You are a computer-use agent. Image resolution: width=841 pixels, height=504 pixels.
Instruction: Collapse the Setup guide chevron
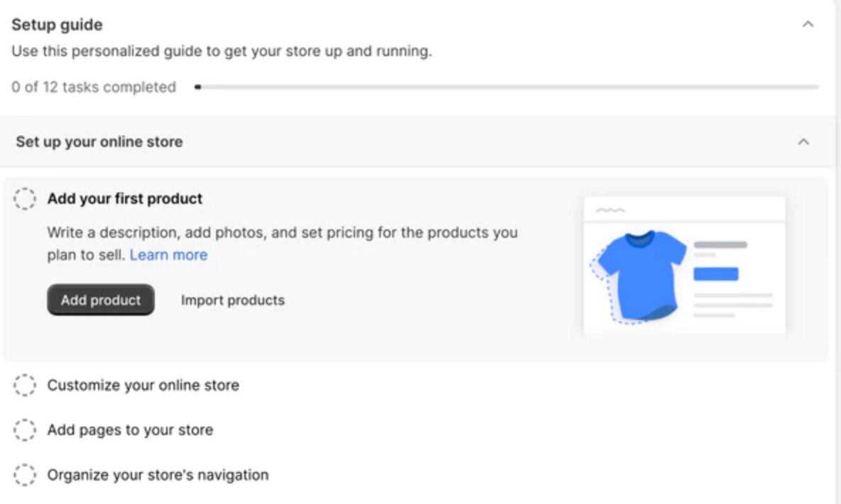coord(808,24)
